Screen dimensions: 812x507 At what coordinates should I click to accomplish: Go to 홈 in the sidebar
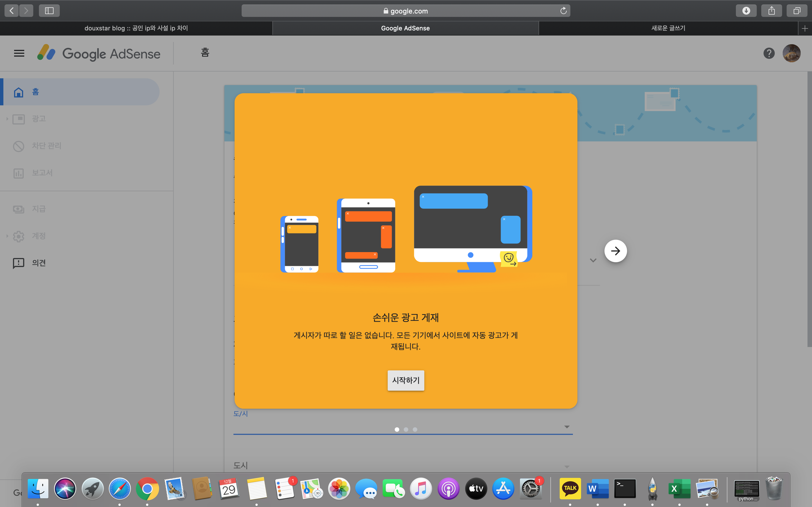pos(35,92)
